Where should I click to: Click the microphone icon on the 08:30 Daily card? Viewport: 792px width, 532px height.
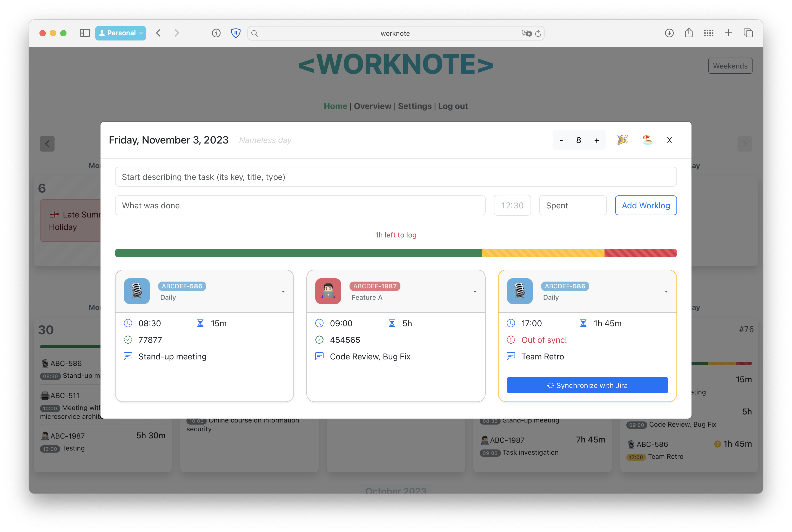click(137, 291)
